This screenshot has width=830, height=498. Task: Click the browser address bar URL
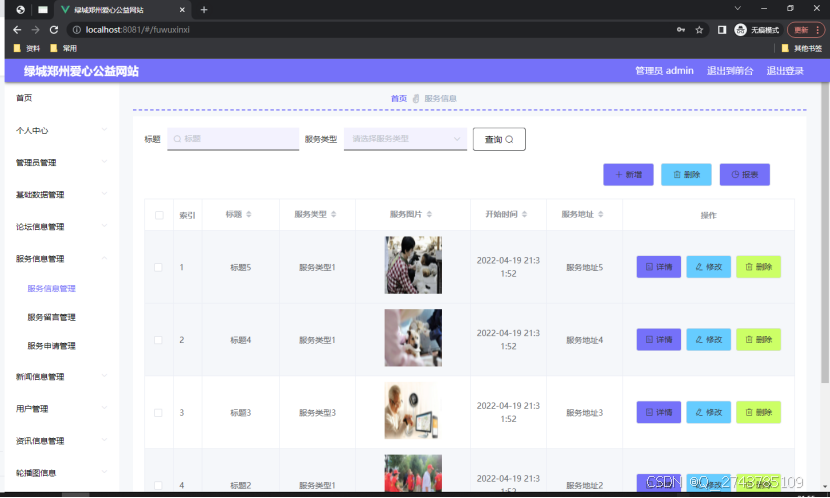coord(138,30)
